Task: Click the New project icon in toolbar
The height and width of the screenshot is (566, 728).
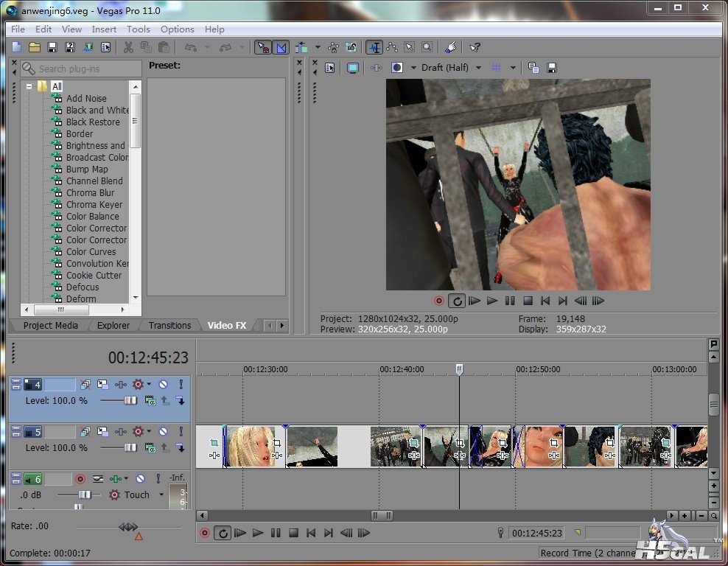Action: coord(17,47)
